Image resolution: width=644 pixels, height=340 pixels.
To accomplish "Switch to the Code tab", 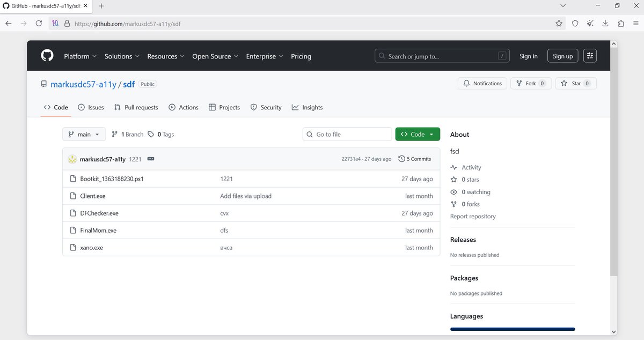I will pyautogui.click(x=56, y=107).
